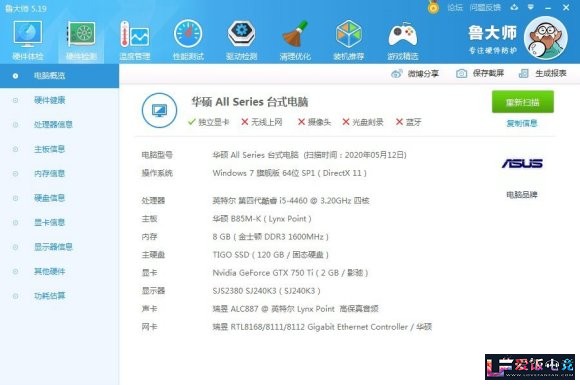
Task: Click the 操作系统 row label
Action: pos(157,173)
